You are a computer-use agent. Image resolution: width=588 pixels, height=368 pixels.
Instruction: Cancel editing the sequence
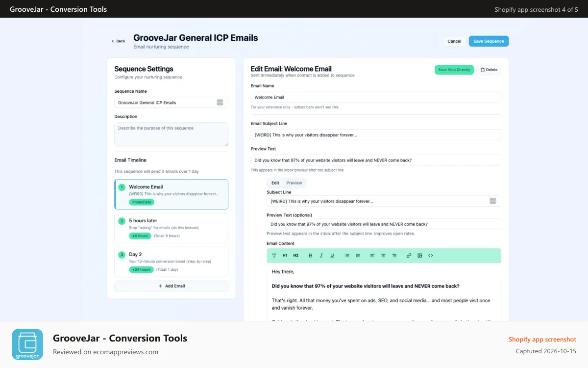(454, 41)
